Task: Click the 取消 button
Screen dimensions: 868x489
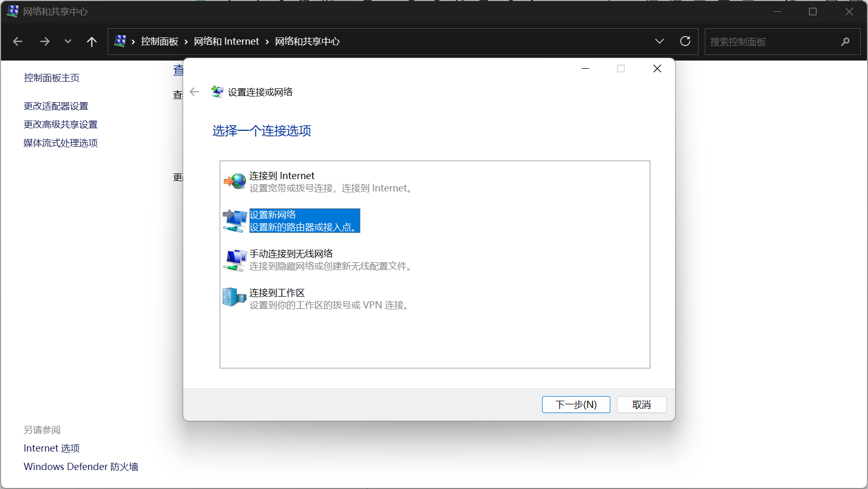Action: (x=641, y=404)
